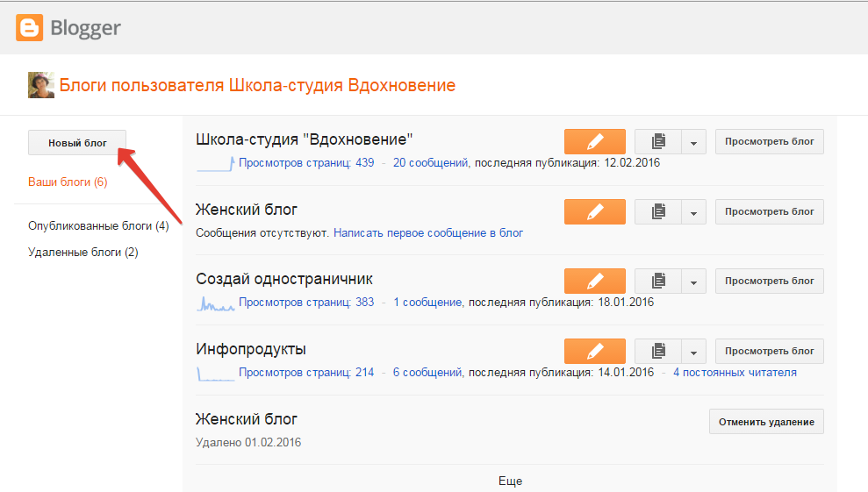This screenshot has height=492, width=868.
Task: Select Ваши блоги (6) in sidebar
Action: 68,182
